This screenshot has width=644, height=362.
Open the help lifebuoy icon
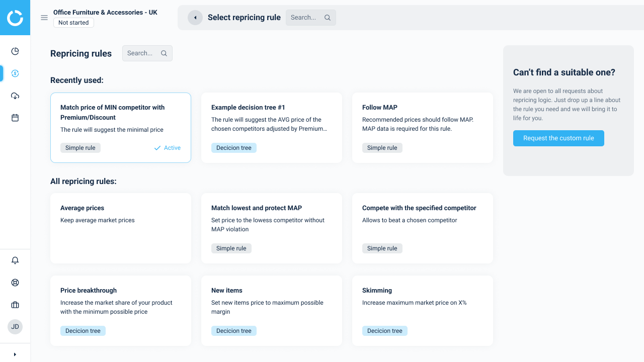pos(15,283)
